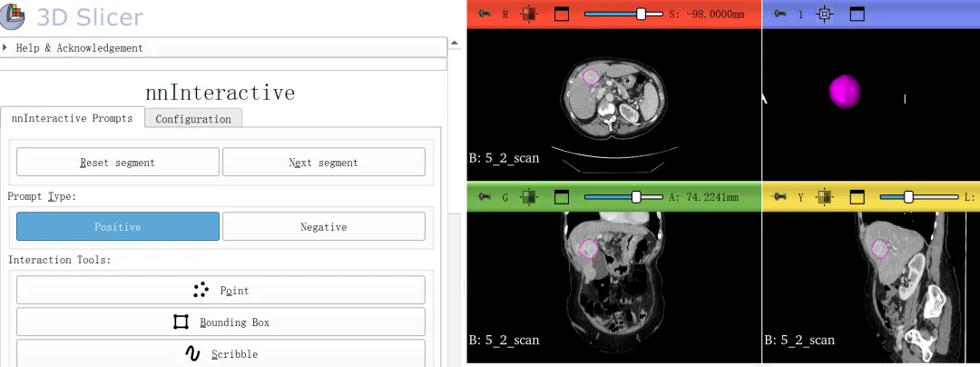Expand the Help & Acknowledgement section
This screenshot has width=980, height=367.
click(224, 47)
